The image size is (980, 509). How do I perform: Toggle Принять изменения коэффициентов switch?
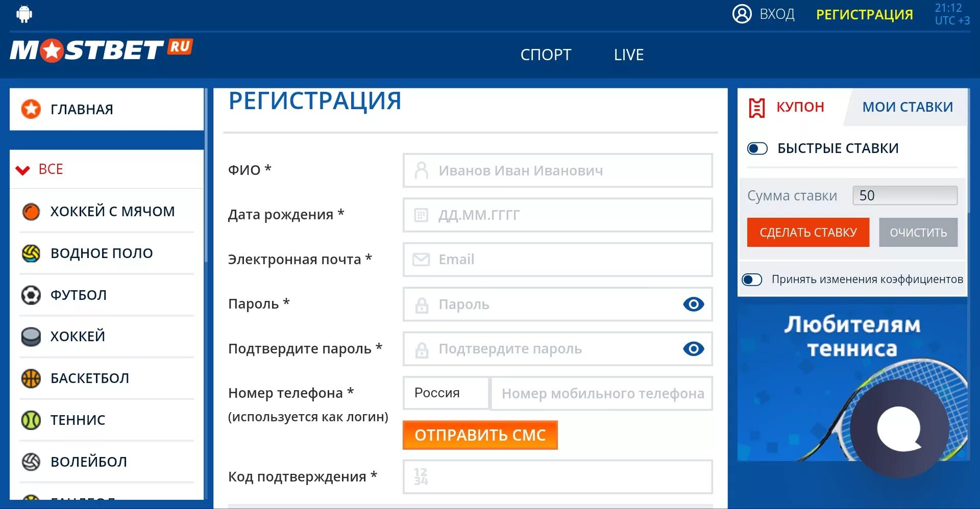[752, 279]
